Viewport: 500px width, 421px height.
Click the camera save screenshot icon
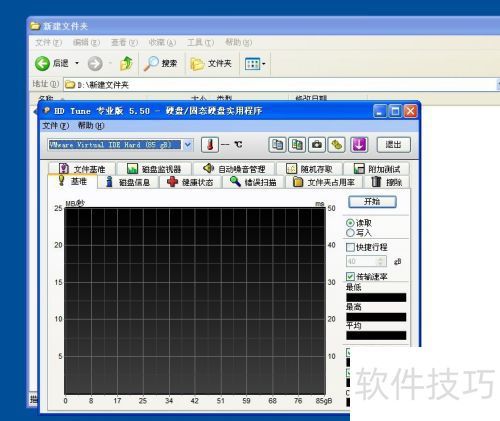317,145
